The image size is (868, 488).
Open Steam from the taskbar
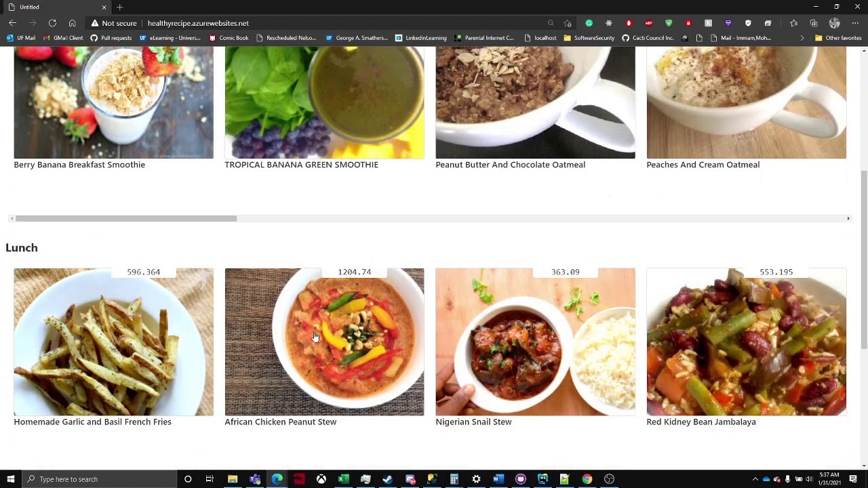tap(387, 479)
